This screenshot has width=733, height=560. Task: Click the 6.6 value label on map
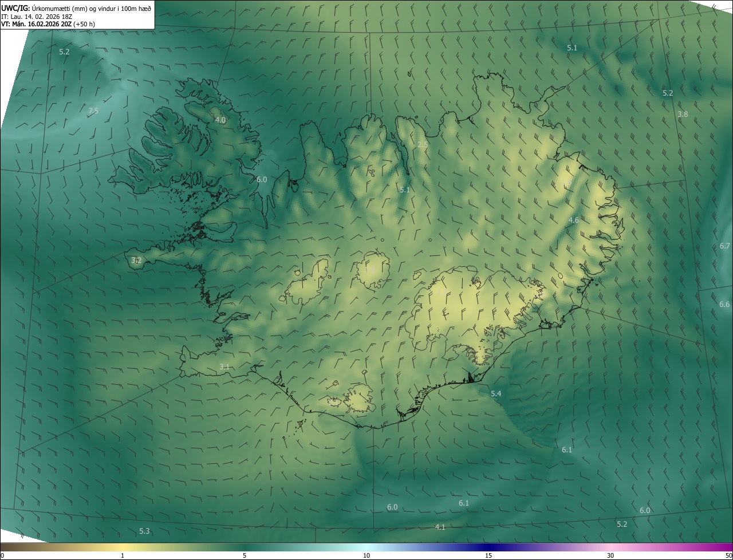(724, 305)
